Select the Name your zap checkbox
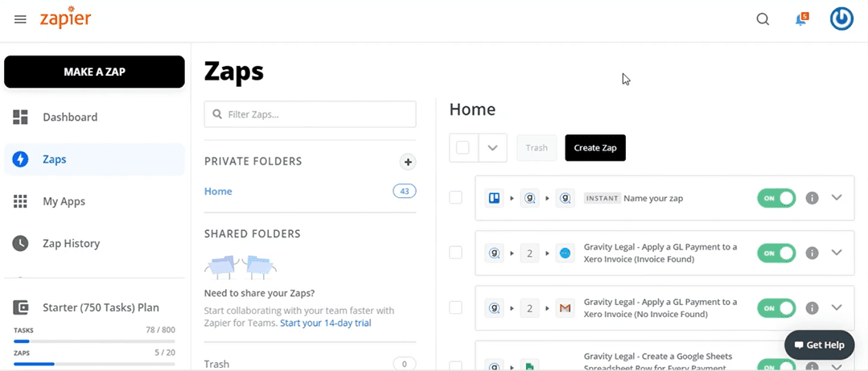The height and width of the screenshot is (371, 868). 455,198
